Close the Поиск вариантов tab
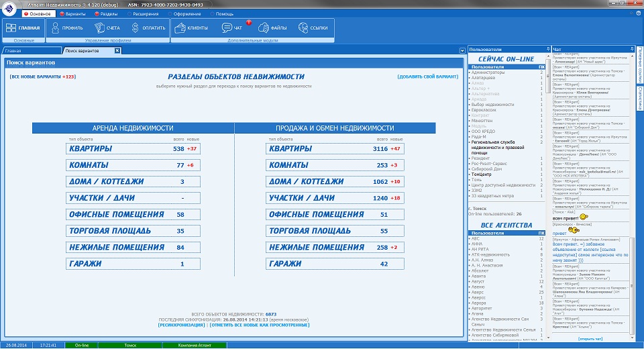Image resolution: width=644 pixels, height=349 pixels. pos(117,50)
